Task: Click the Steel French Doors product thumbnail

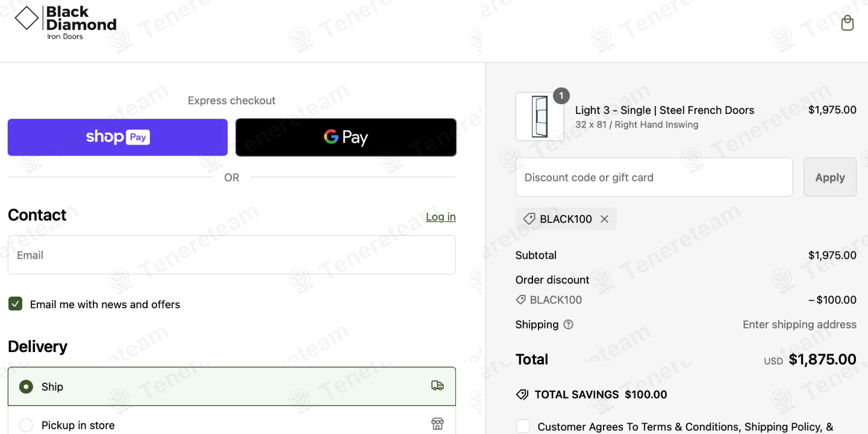Action: 540,117
